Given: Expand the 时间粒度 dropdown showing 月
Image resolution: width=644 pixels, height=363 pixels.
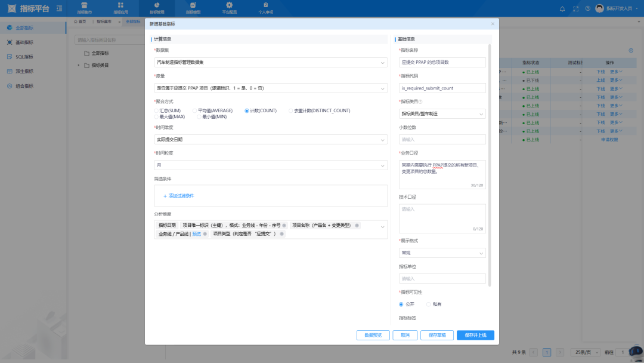Looking at the screenshot, I should (271, 165).
